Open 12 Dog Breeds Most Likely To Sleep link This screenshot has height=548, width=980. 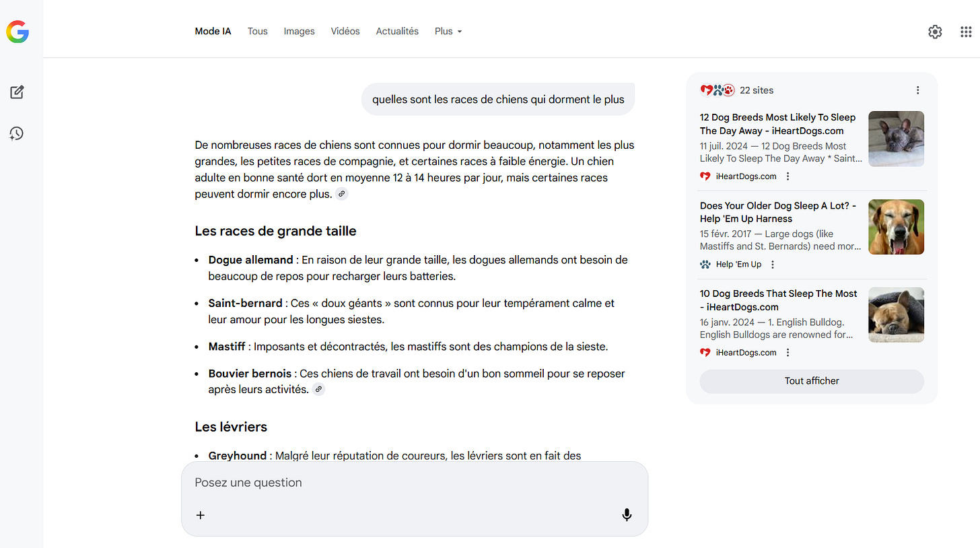tap(777, 124)
